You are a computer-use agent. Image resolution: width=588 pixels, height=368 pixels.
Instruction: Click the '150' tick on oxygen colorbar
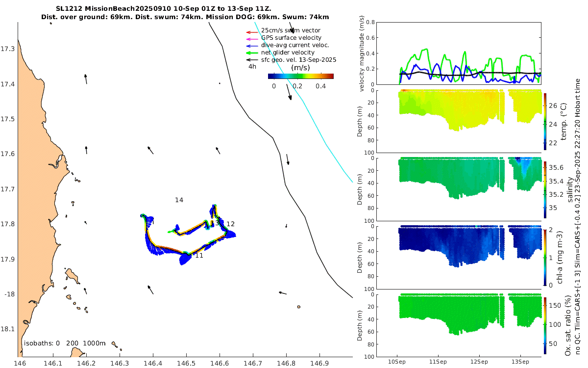click(555, 305)
